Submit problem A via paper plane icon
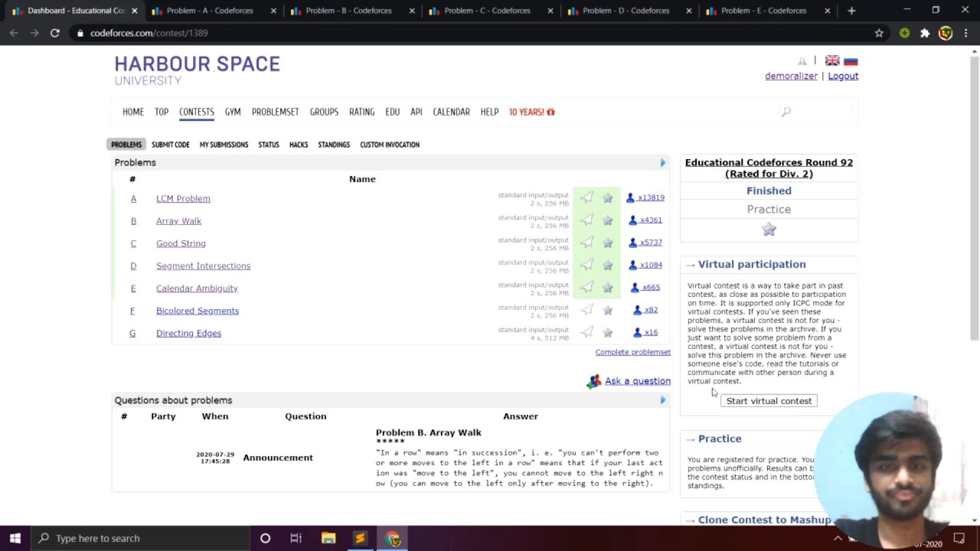The image size is (980, 551). click(x=586, y=198)
